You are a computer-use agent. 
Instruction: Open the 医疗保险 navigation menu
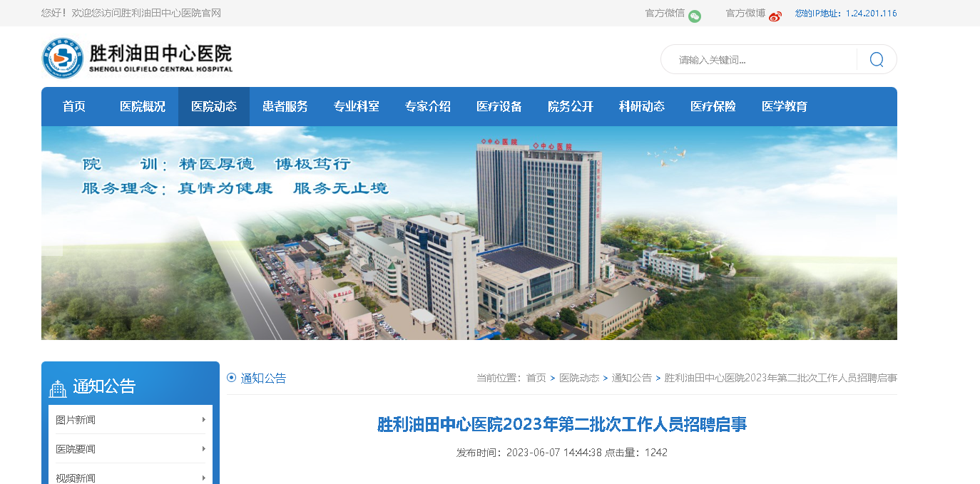point(713,107)
